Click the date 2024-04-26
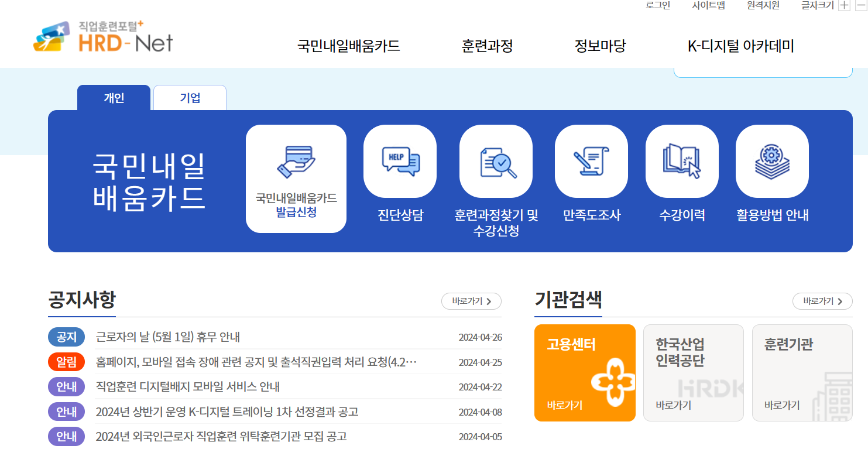 point(481,338)
